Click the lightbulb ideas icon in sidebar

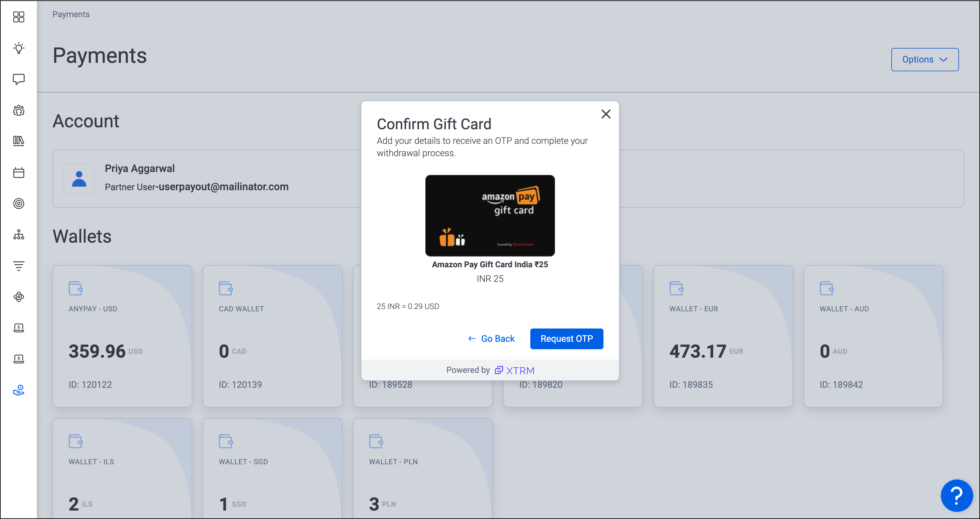19,48
